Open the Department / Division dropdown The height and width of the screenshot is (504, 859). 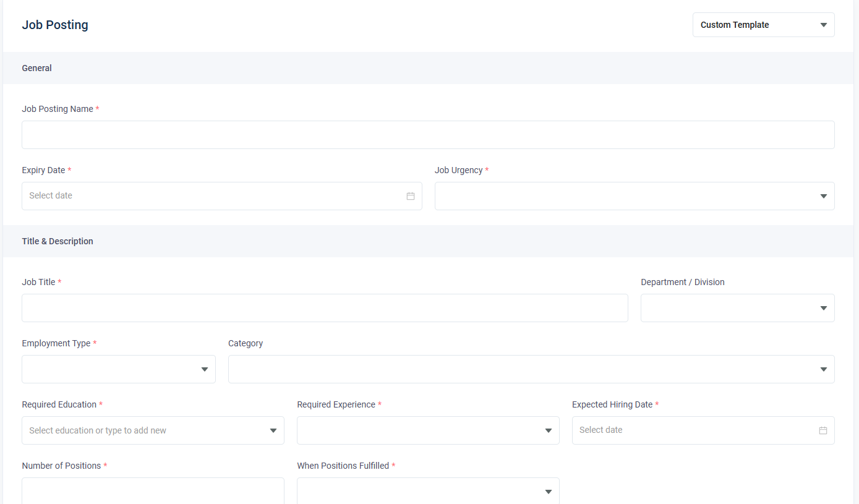[738, 308]
